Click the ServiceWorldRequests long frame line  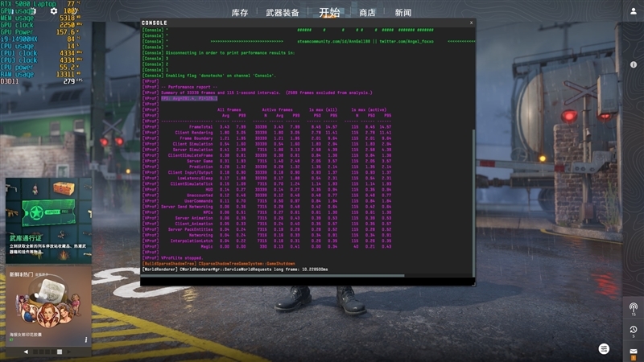click(x=234, y=269)
